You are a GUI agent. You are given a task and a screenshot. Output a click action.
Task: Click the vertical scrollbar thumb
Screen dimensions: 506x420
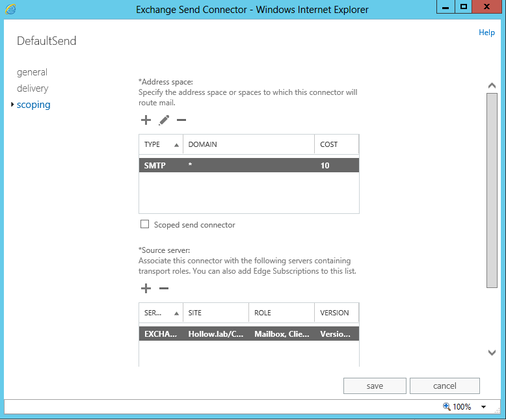tap(492, 189)
